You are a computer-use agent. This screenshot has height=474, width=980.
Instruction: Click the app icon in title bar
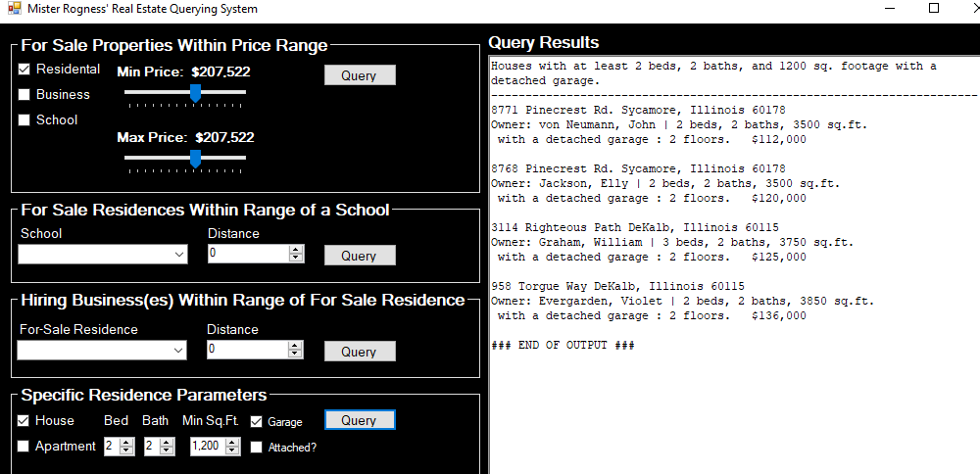(x=13, y=9)
